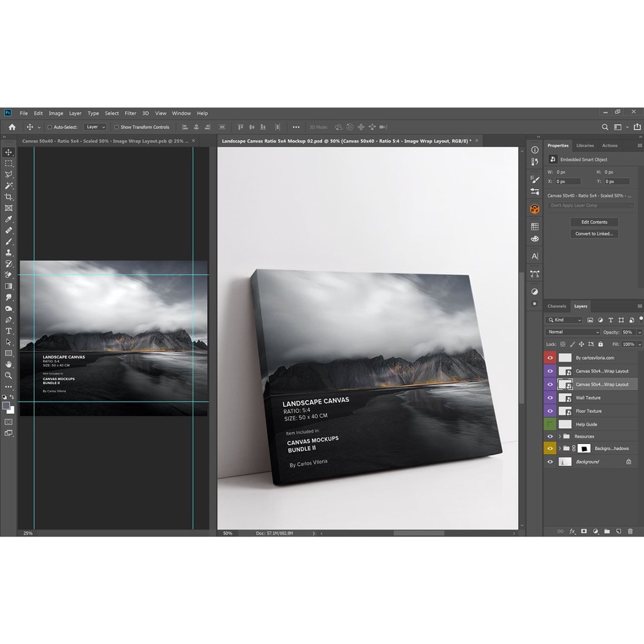Click the three-dots more options in options bar
This screenshot has width=644, height=644.
tap(296, 127)
